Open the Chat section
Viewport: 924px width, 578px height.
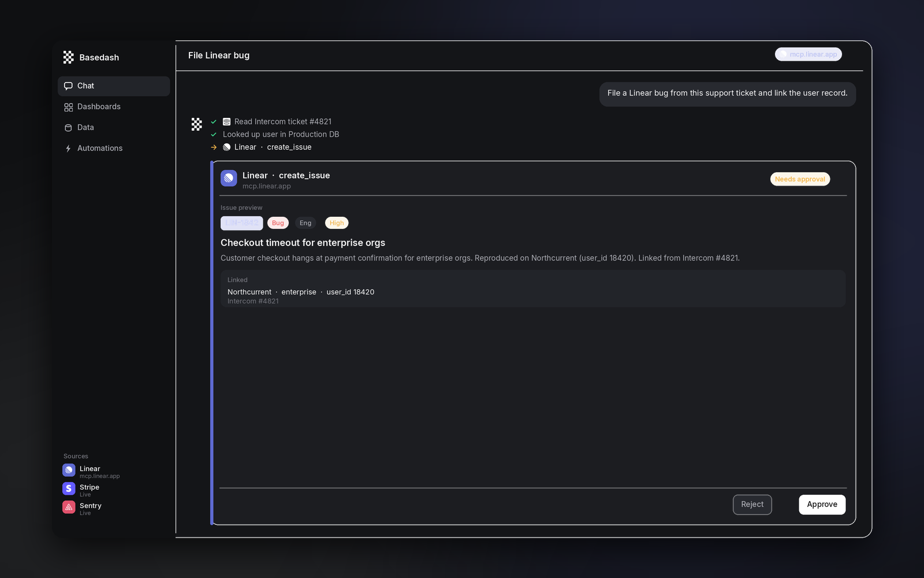pos(114,86)
